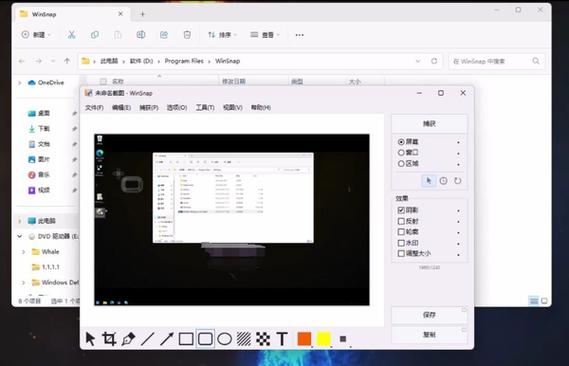Enable the 反射 effect checkbox

(401, 221)
